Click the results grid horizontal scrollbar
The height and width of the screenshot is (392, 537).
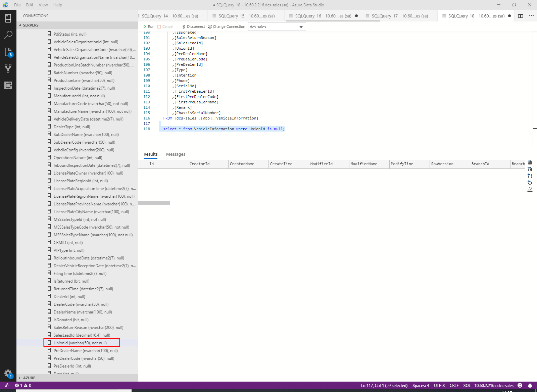click(x=154, y=203)
